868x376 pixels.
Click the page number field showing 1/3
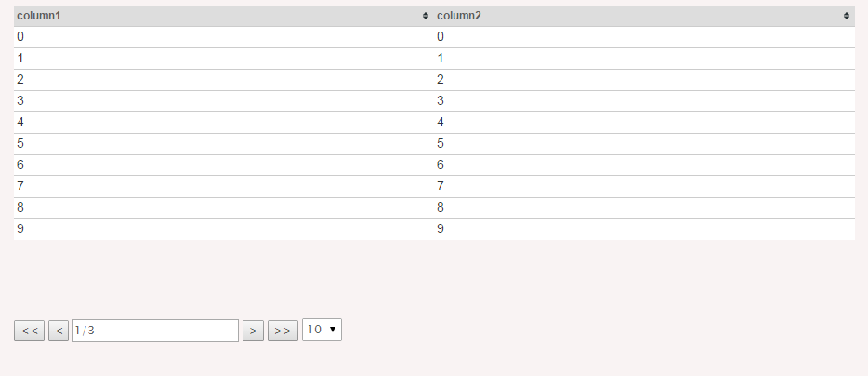point(155,331)
